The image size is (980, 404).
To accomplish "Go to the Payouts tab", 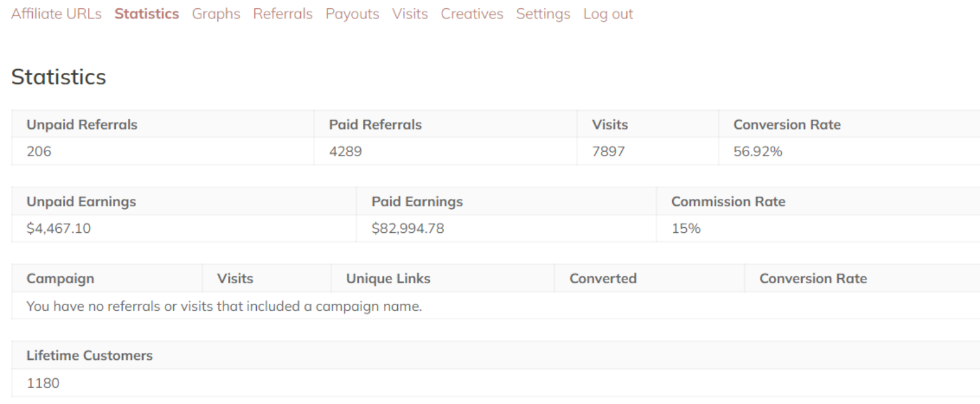I will tap(352, 14).
